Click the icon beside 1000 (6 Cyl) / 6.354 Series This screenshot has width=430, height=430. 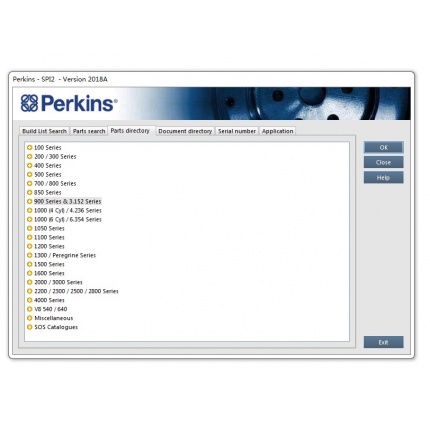pos(30,219)
